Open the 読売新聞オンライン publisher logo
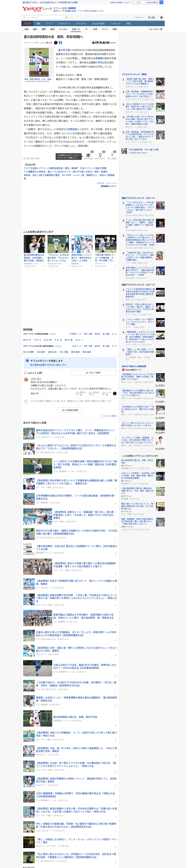 coord(104,43)
